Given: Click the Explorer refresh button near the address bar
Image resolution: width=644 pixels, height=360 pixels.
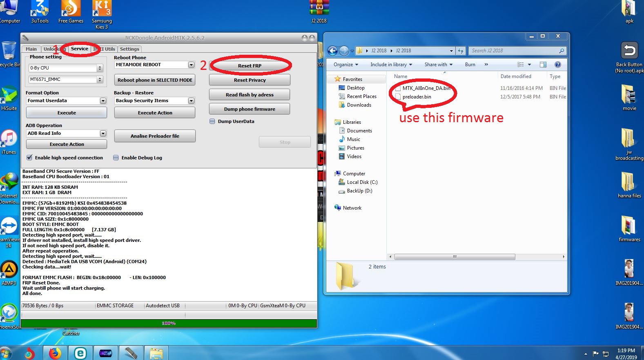Looking at the screenshot, I should click(x=461, y=51).
